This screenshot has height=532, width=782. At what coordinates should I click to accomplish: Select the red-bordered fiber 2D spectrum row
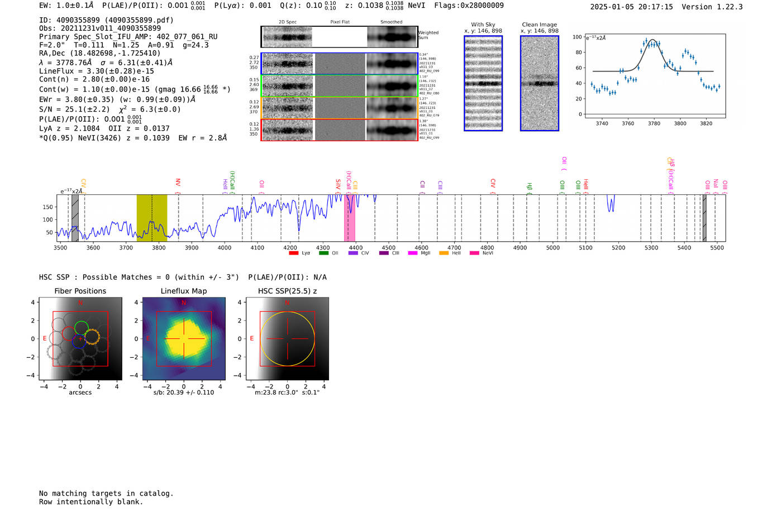340,130
